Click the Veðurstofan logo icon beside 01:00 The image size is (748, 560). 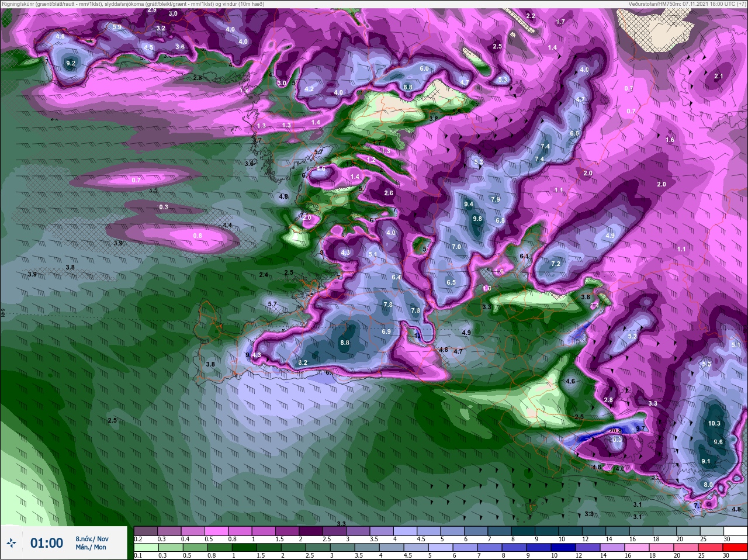tap(11, 543)
